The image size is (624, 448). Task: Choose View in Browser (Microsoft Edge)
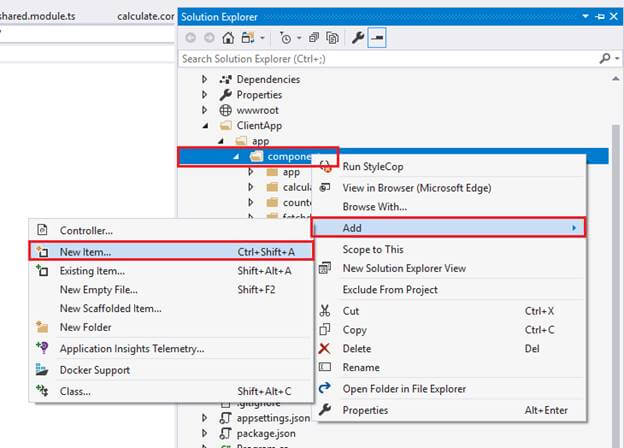[449, 188]
